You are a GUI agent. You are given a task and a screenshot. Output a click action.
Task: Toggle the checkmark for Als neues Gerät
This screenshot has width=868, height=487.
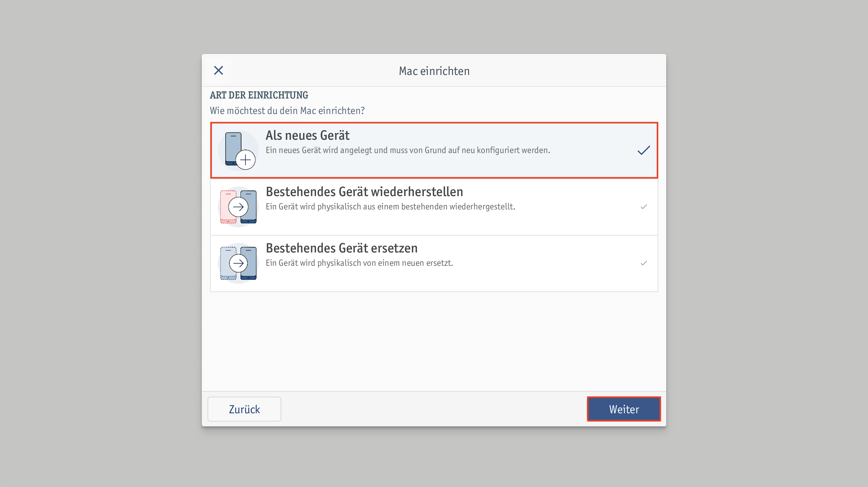point(644,150)
